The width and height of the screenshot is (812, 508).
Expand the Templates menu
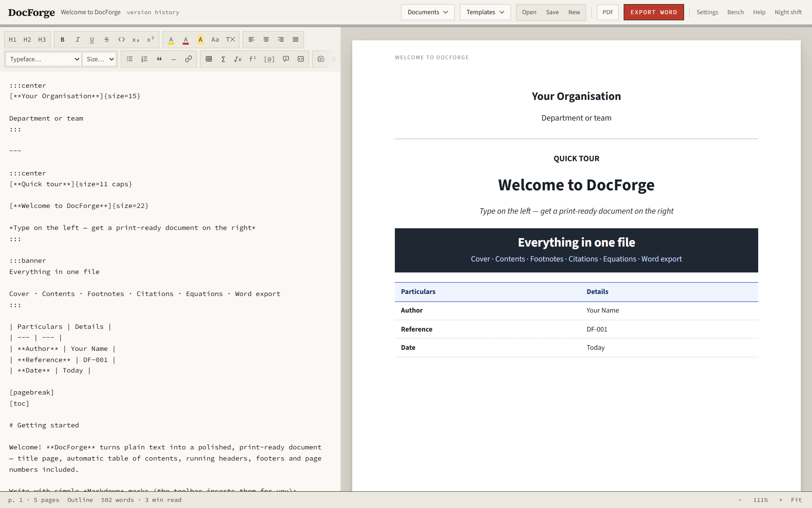(x=485, y=12)
